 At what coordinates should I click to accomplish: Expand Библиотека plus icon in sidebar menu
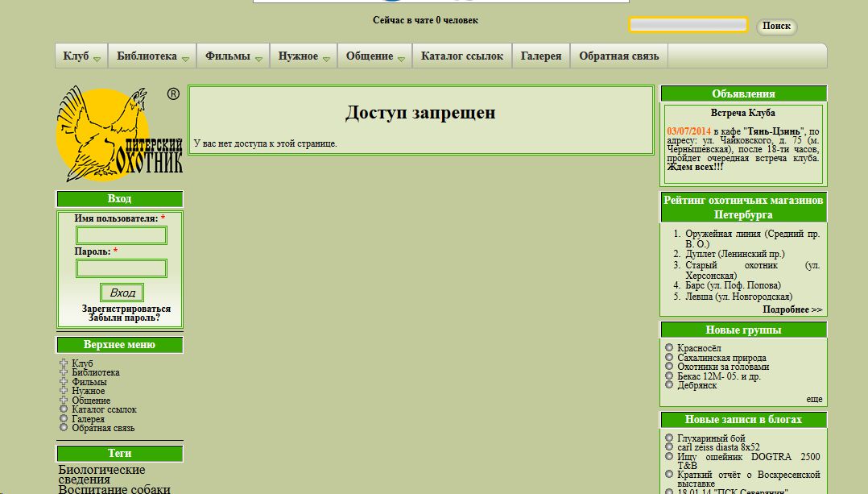click(x=64, y=372)
